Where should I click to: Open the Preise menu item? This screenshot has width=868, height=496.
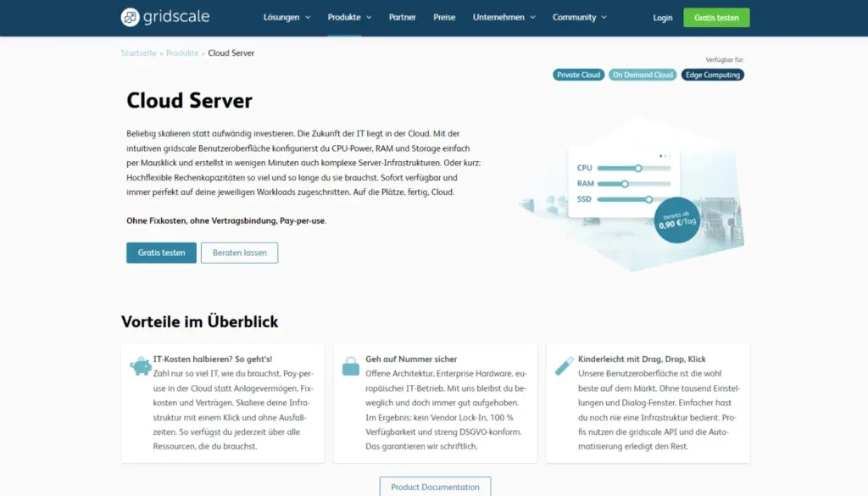tap(444, 16)
